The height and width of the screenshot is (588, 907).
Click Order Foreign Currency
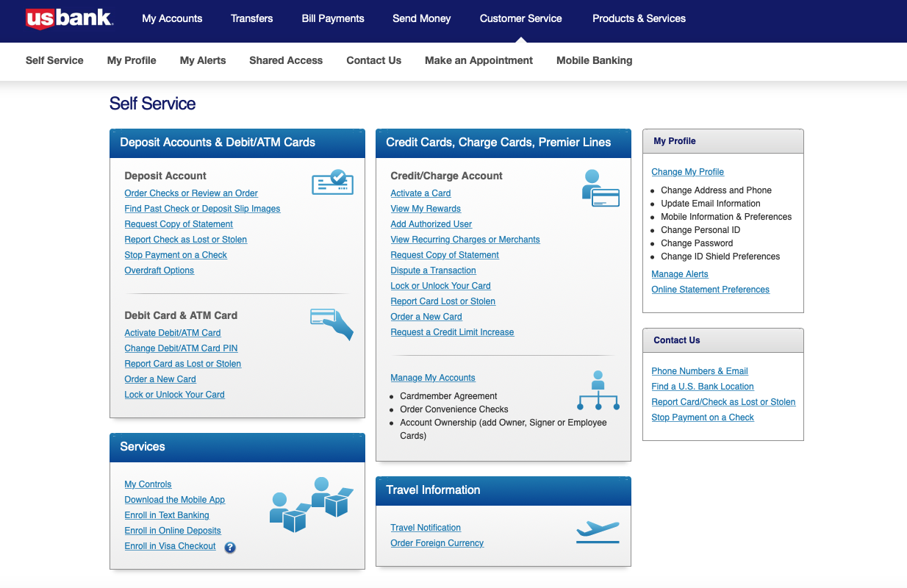(437, 543)
